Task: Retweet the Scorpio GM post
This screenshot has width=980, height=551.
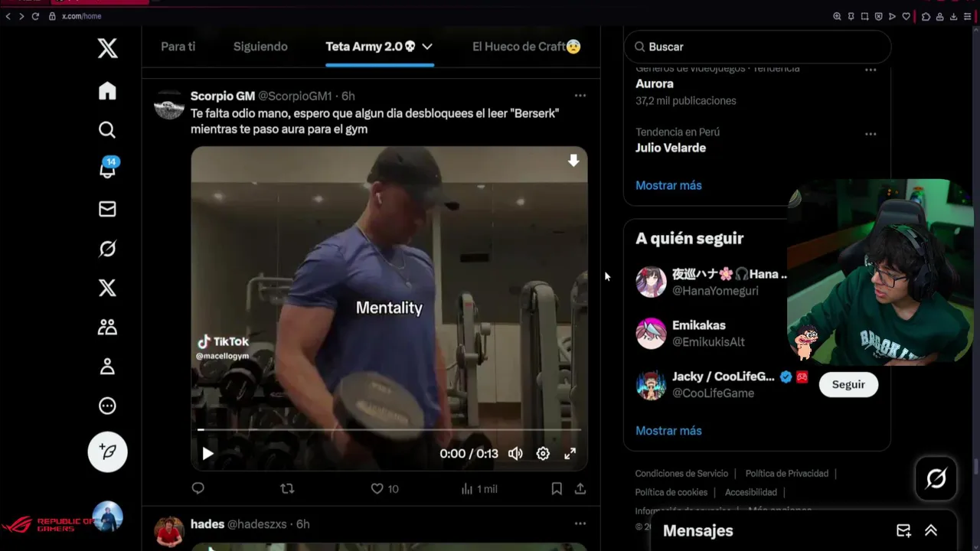Action: pyautogui.click(x=287, y=488)
